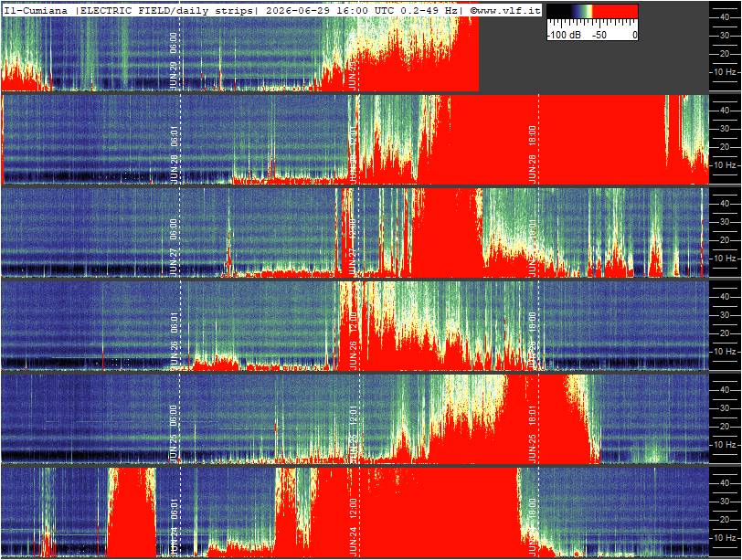The height and width of the screenshot is (560, 742).
Task: Select the JUN-25 12:01 time marker
Action: click(353, 434)
